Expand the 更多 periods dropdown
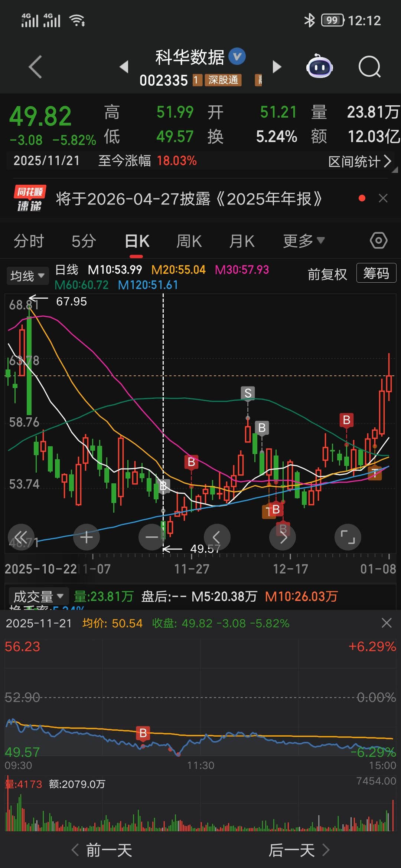The height and width of the screenshot is (868, 401). [x=304, y=241]
